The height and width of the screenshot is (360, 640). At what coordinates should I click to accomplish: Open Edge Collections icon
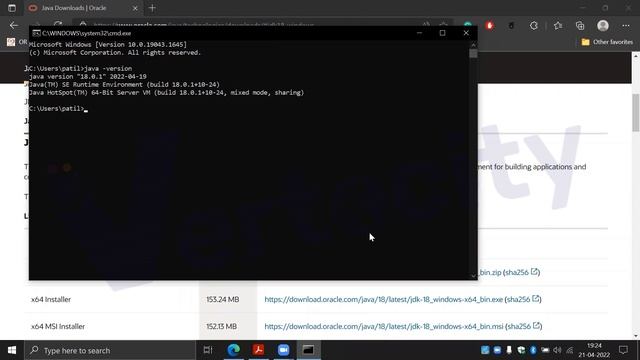580,26
